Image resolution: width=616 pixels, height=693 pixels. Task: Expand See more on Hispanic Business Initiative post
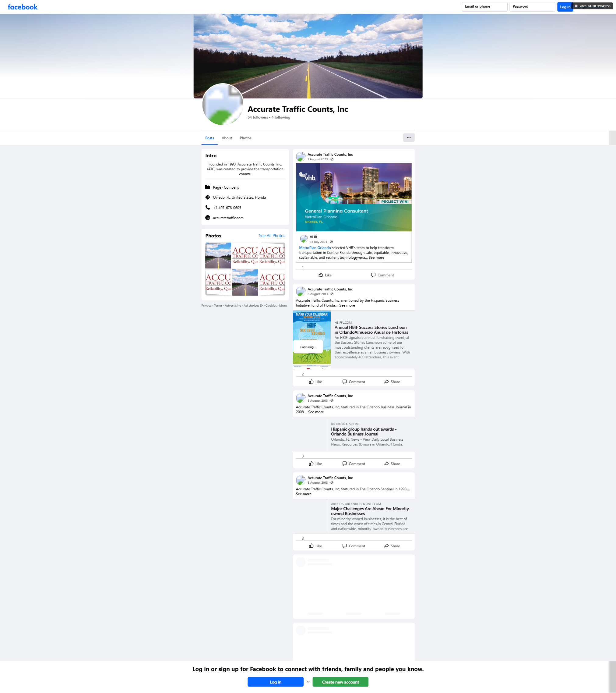[347, 305]
